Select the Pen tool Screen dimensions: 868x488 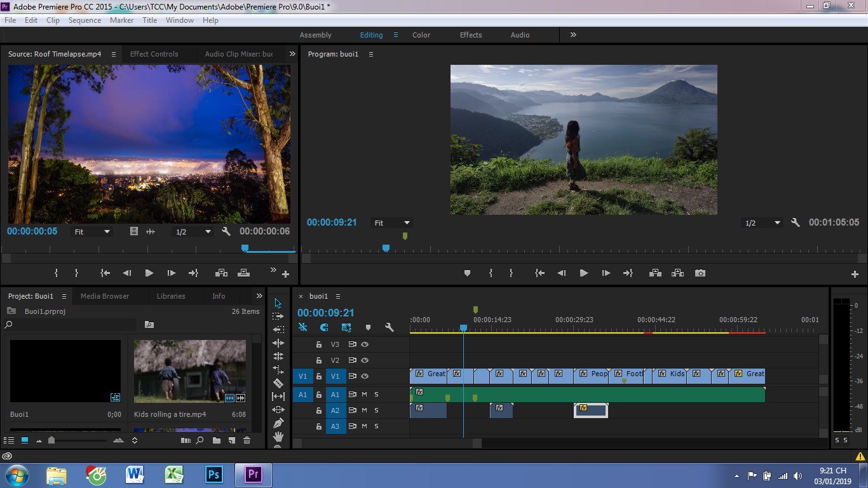tap(278, 423)
